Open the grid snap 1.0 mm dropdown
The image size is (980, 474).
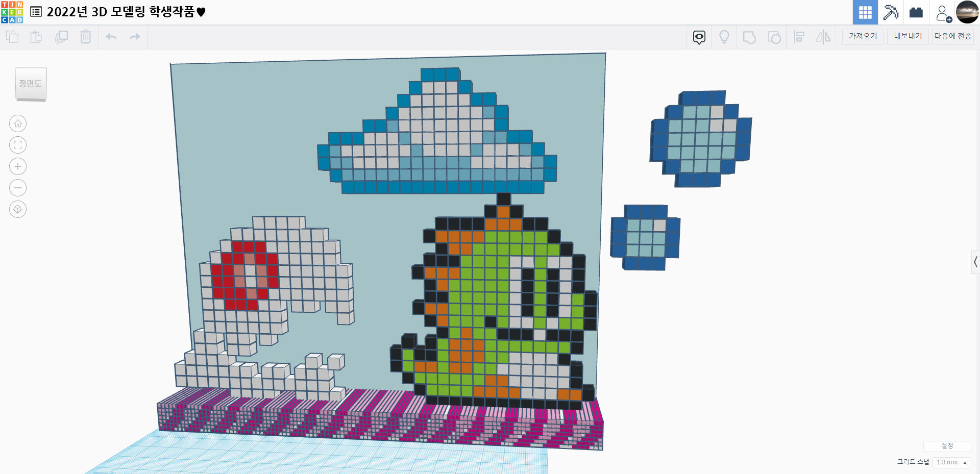(x=951, y=462)
